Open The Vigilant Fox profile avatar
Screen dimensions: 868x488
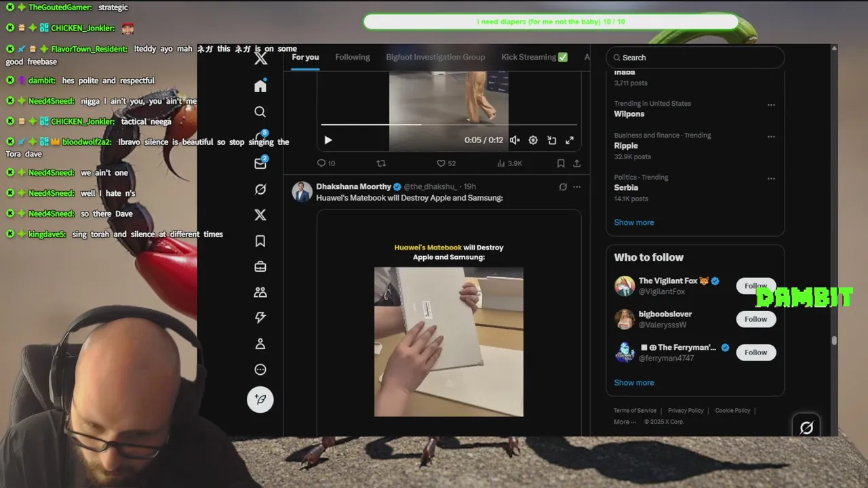click(625, 286)
